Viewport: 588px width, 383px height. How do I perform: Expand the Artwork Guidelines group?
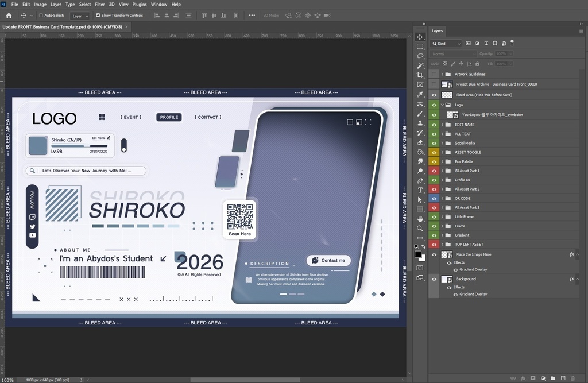coord(442,74)
